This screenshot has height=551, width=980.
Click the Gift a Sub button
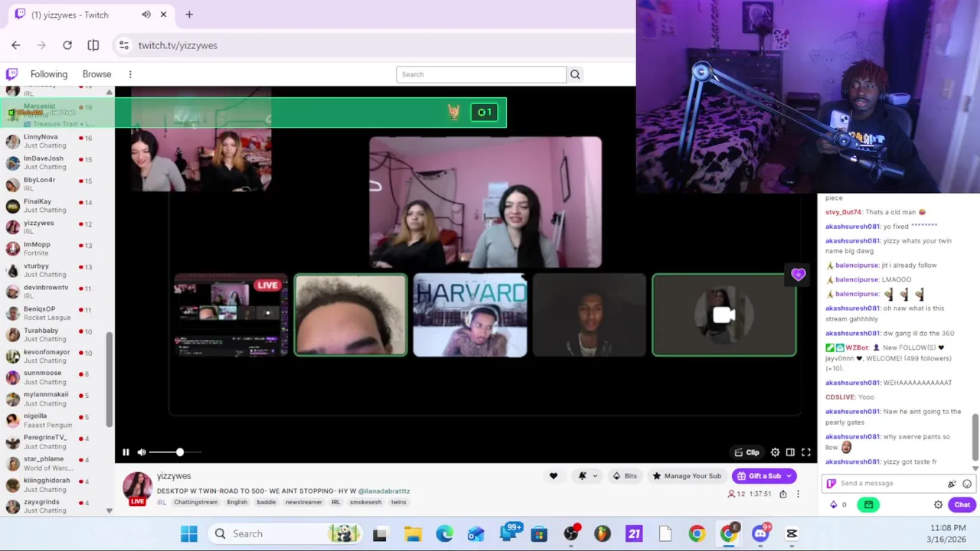[764, 476]
